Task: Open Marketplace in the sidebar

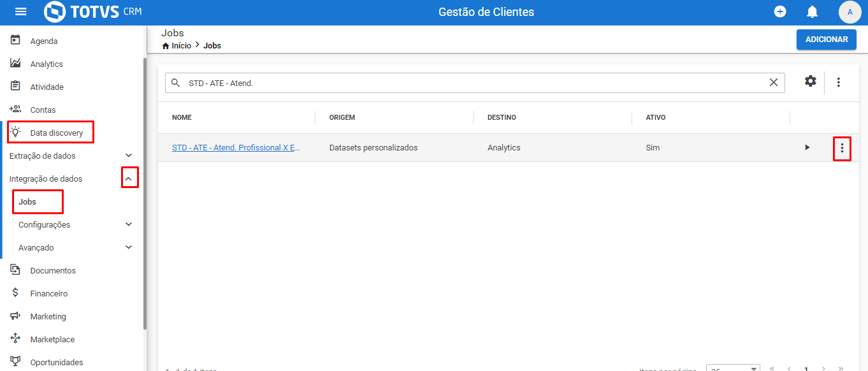Action: pos(52,339)
